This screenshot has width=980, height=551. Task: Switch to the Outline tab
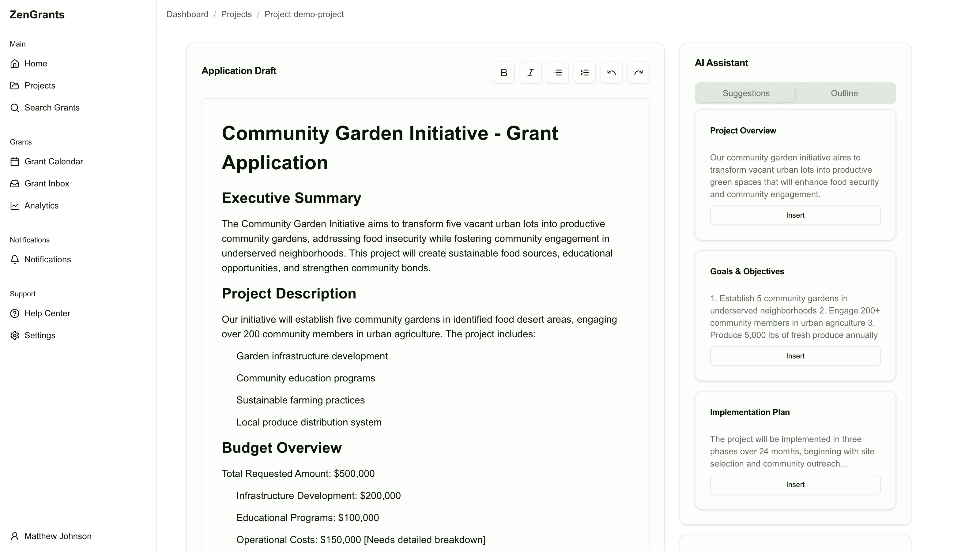844,93
